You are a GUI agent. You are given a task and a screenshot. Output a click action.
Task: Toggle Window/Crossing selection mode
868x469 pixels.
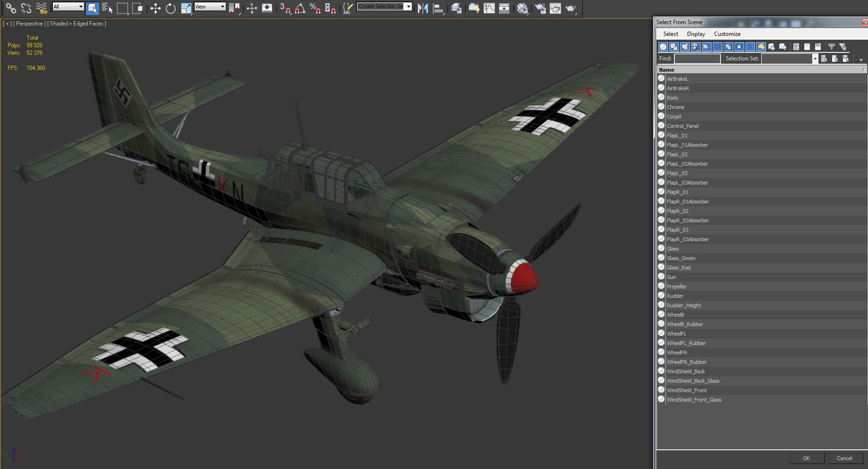[x=138, y=8]
